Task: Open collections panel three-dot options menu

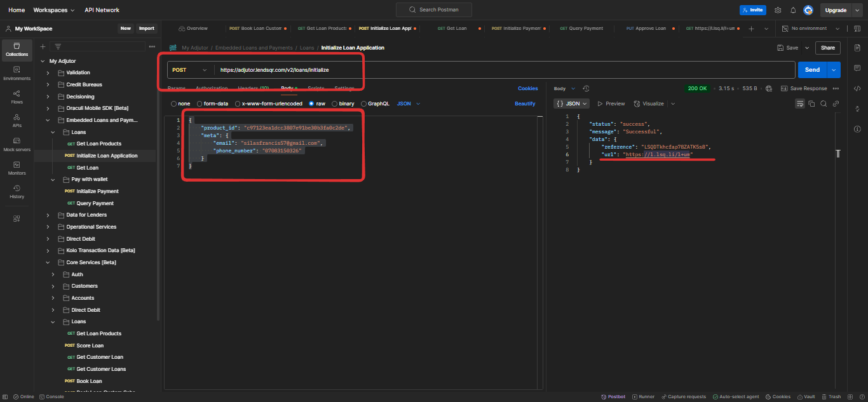Action: tap(152, 46)
